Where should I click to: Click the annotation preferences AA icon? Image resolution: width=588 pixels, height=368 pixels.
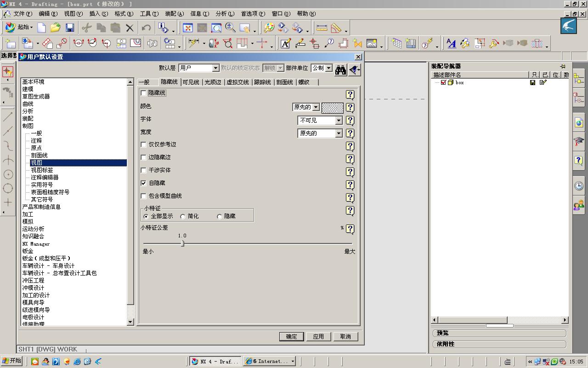[451, 43]
